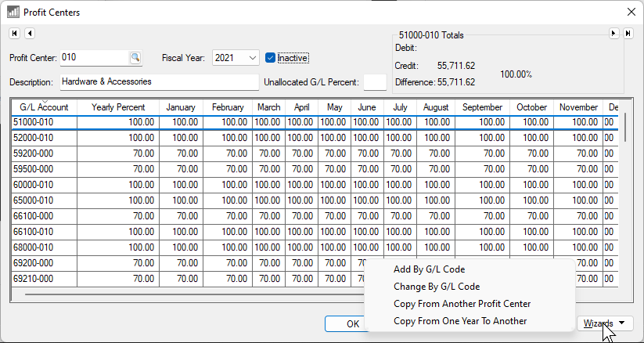Click the July column header
Image resolution: width=644 pixels, height=343 pixels.
coord(400,107)
